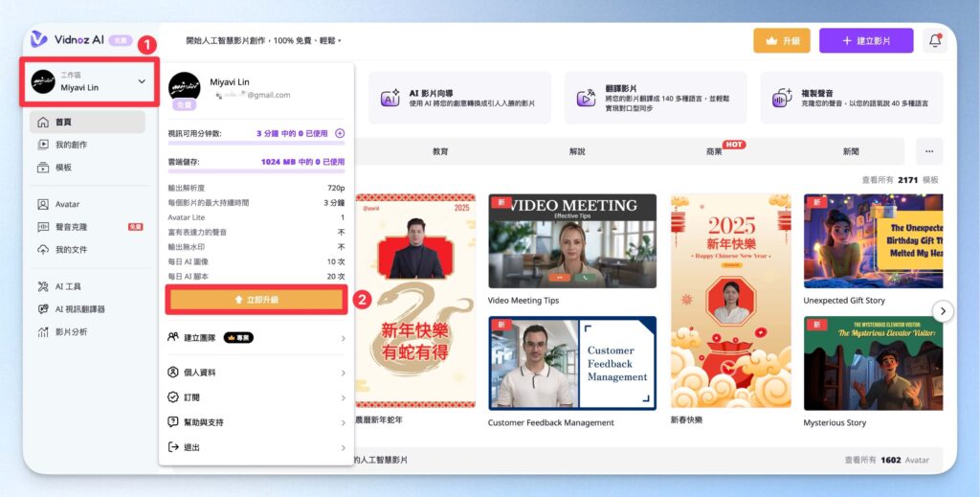Open the Video Meeting Tips template
The image size is (980, 497).
pyautogui.click(x=572, y=240)
